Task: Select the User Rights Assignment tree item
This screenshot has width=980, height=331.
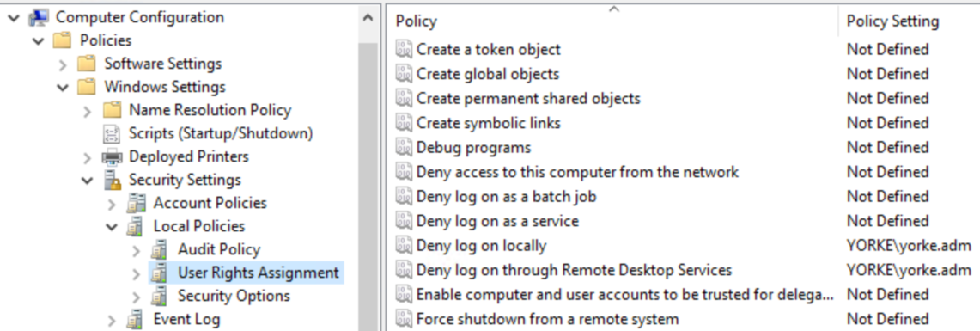Action: pos(259,273)
